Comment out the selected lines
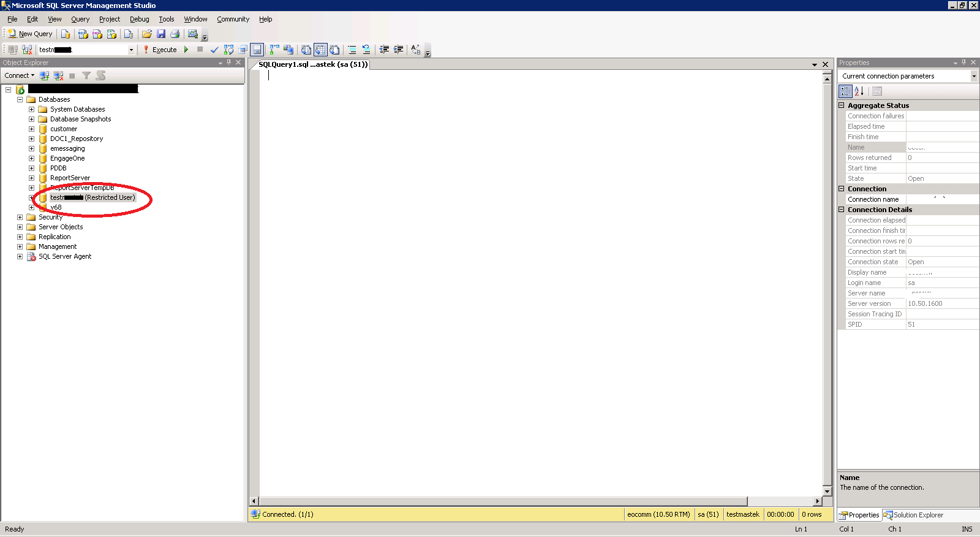Screen dimensions: 980x537 point(352,50)
